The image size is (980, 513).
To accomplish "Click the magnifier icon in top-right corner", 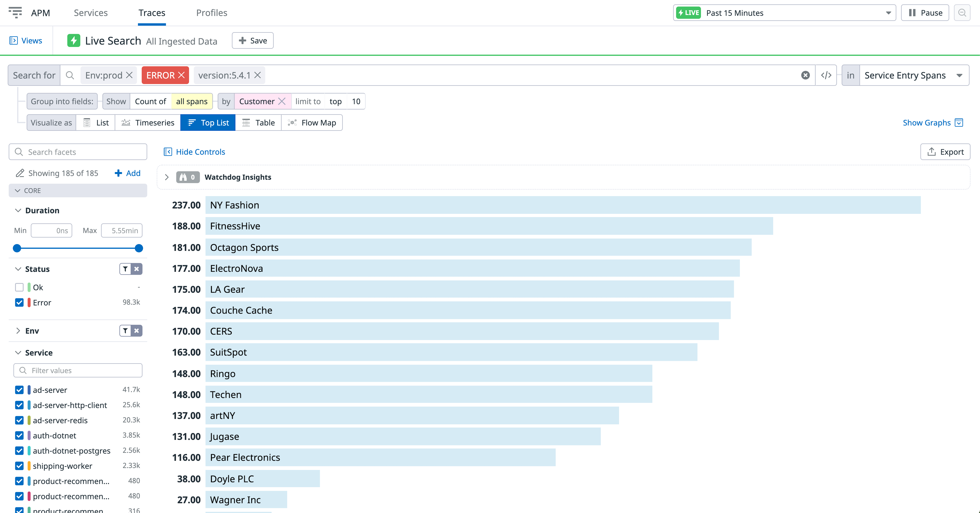I will pos(962,13).
